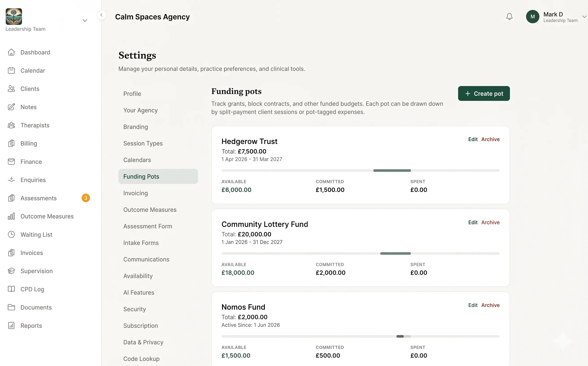Click the Invoices sidebar icon
The image size is (588, 366).
click(x=11, y=253)
